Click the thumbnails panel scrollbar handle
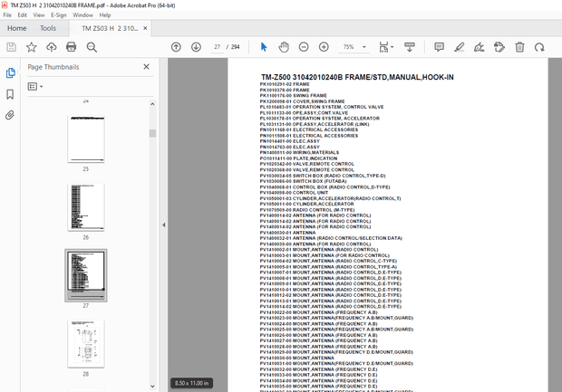The image size is (562, 392). pos(152,133)
